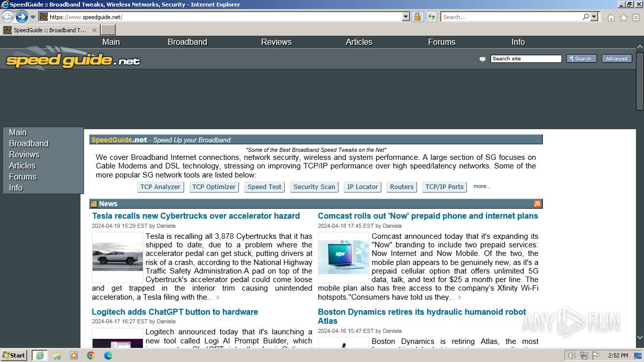
Task: Open the TCP Optimizer tool
Action: pyautogui.click(x=214, y=187)
